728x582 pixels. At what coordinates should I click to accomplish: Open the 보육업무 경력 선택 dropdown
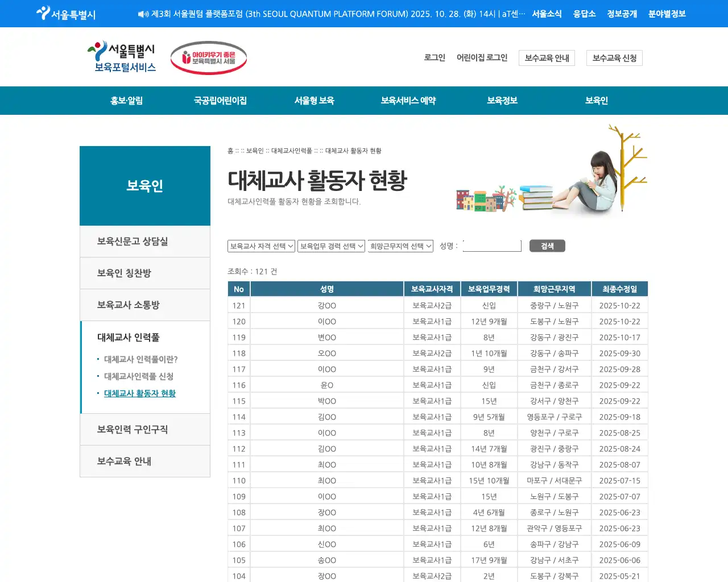tap(331, 246)
